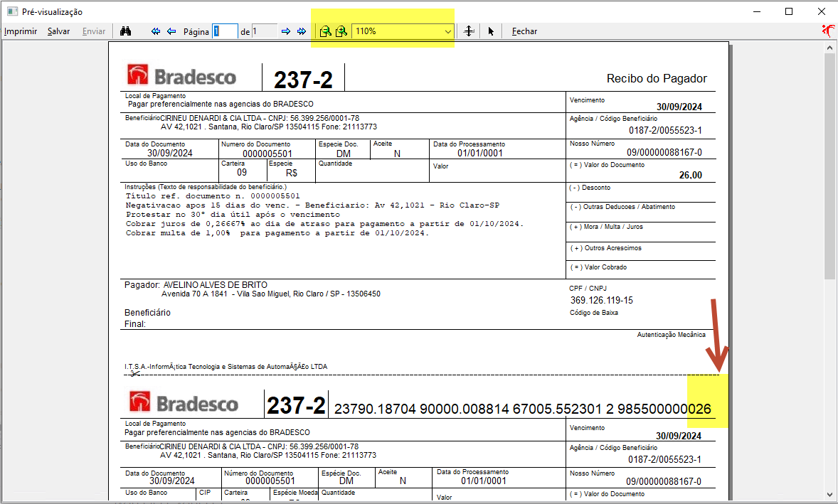Image resolution: width=838 pixels, height=504 pixels.
Task: Click the top receipt Numero do Documento '0000005501'
Action: point(267,154)
